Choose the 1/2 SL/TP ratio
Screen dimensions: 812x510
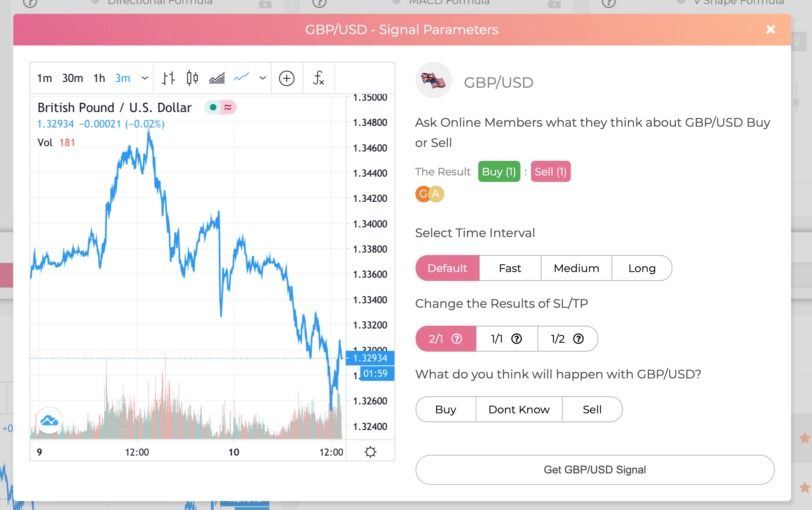tap(567, 339)
